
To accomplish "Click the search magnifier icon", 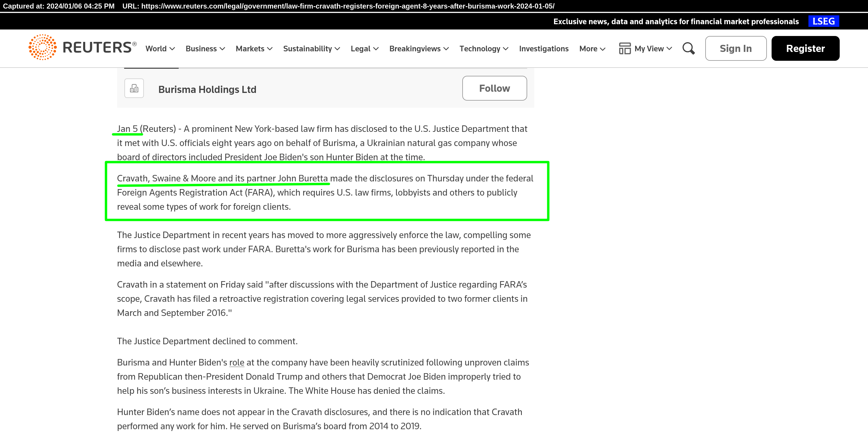I will (x=688, y=49).
